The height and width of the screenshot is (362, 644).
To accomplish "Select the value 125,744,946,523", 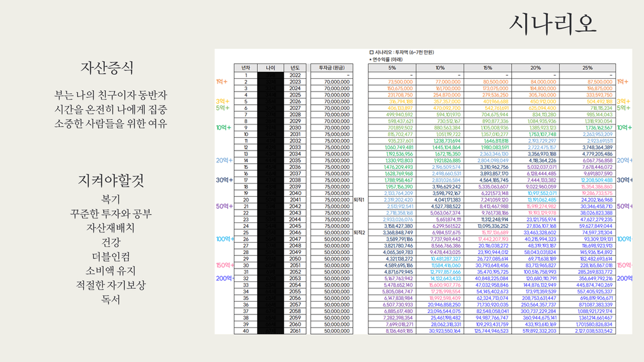I will click(491, 331).
